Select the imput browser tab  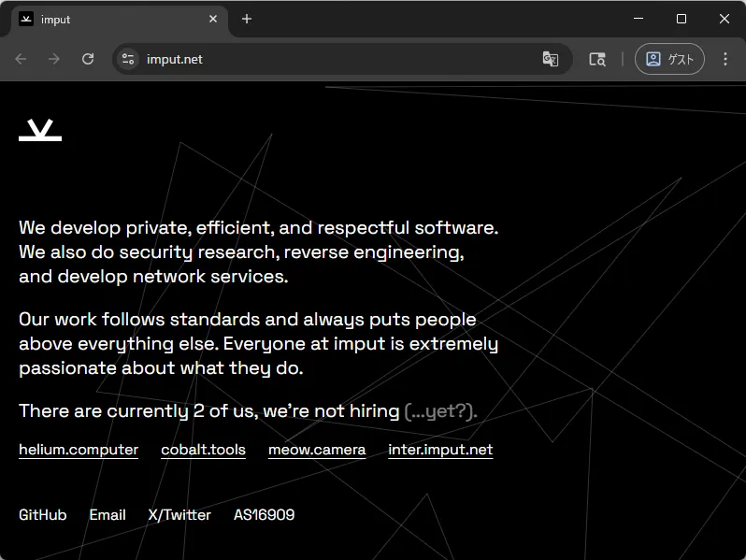pyautogui.click(x=112, y=19)
